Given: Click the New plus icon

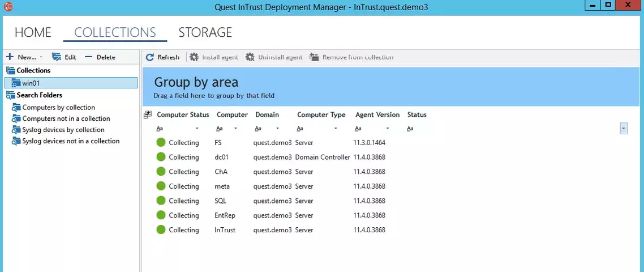Looking at the screenshot, I should click(10, 57).
